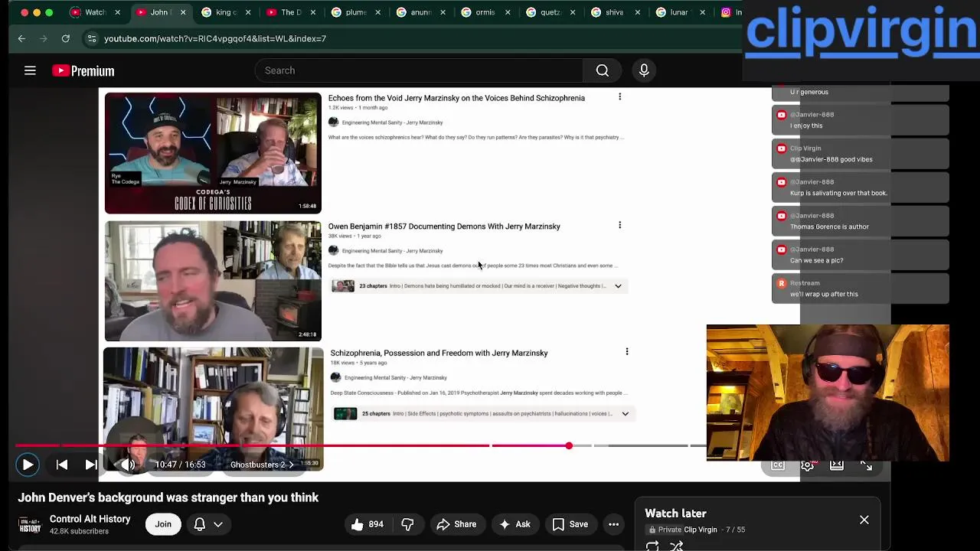Start voice search with microphone icon
This screenshot has height=551, width=980.
pyautogui.click(x=644, y=70)
